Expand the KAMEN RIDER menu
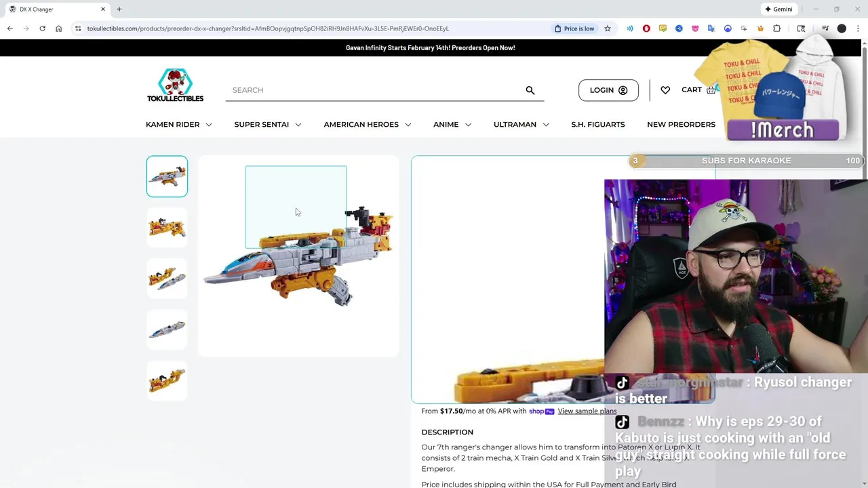 click(179, 125)
